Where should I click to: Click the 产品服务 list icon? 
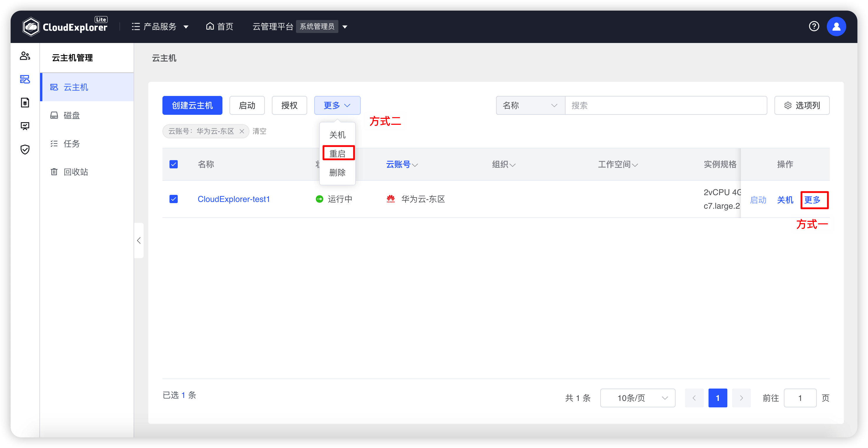coord(135,26)
